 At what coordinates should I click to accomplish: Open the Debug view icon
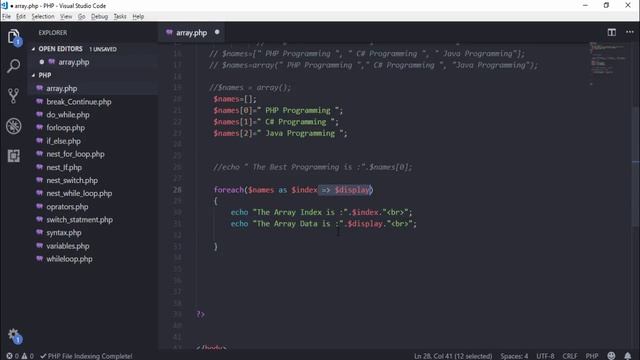pos(13,126)
